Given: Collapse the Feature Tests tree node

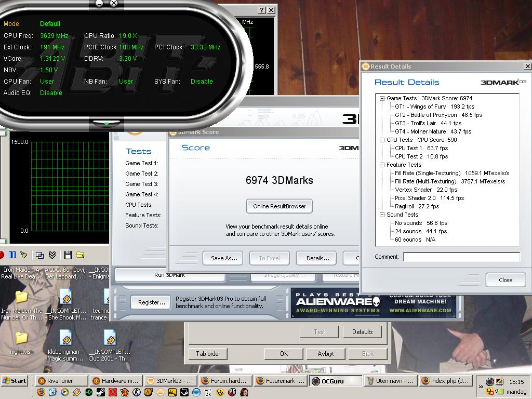Looking at the screenshot, I should tap(382, 165).
